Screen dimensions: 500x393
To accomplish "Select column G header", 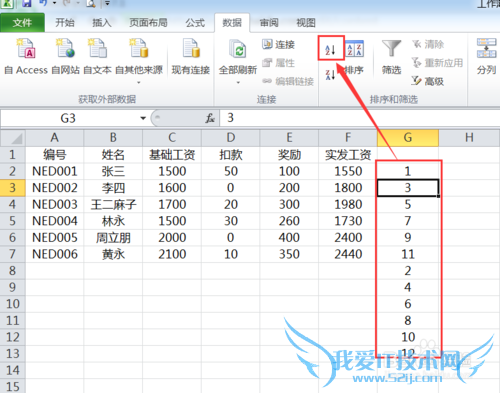I will [408, 138].
